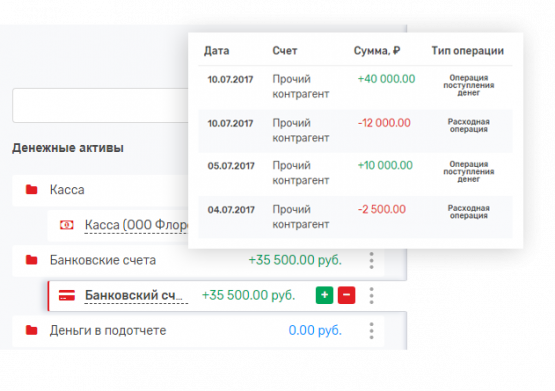
Task: Click the 04.07.2017 date cell
Action: click(x=231, y=210)
